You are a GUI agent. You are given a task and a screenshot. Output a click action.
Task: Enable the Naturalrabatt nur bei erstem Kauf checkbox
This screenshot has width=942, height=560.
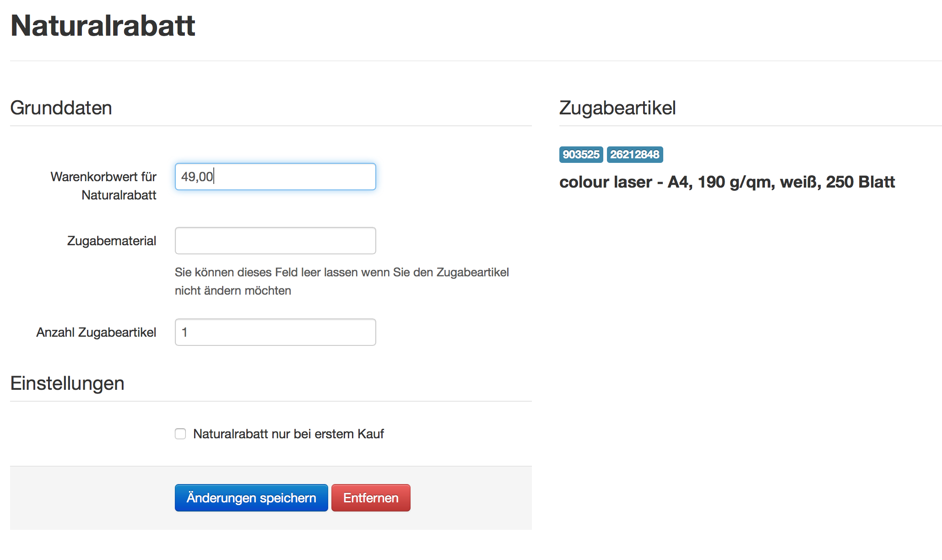(x=180, y=434)
